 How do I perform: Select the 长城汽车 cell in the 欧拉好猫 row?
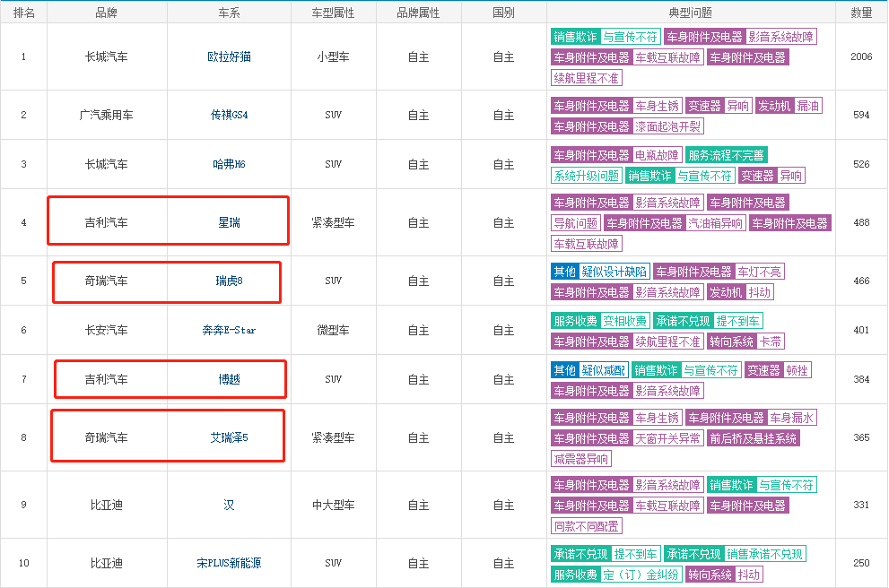pyautogui.click(x=107, y=56)
